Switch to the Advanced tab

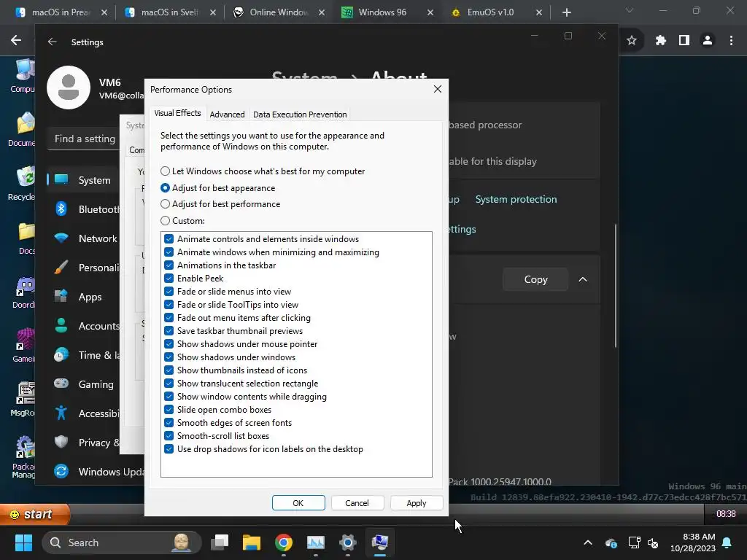point(227,114)
